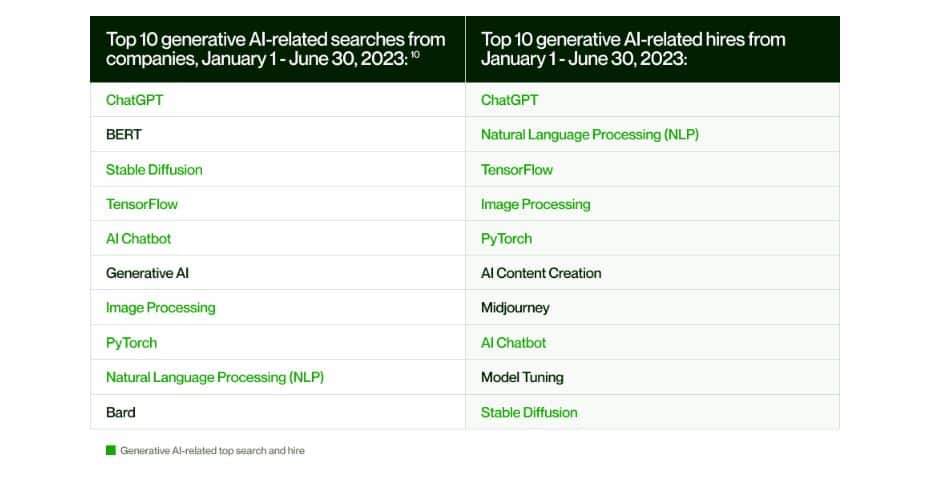Viewport: 927px width, 482px height.
Task: Click TensorFlow in the hires column
Action: [517, 169]
